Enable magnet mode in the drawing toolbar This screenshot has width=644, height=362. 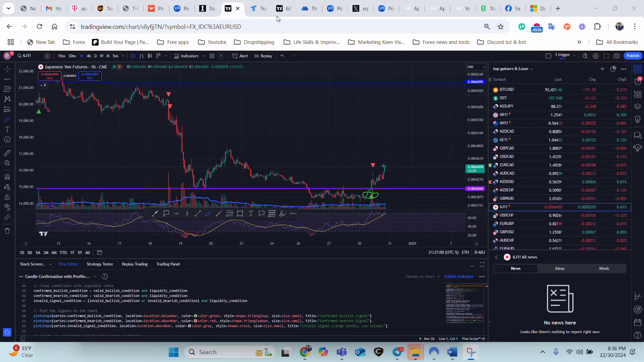7,177
